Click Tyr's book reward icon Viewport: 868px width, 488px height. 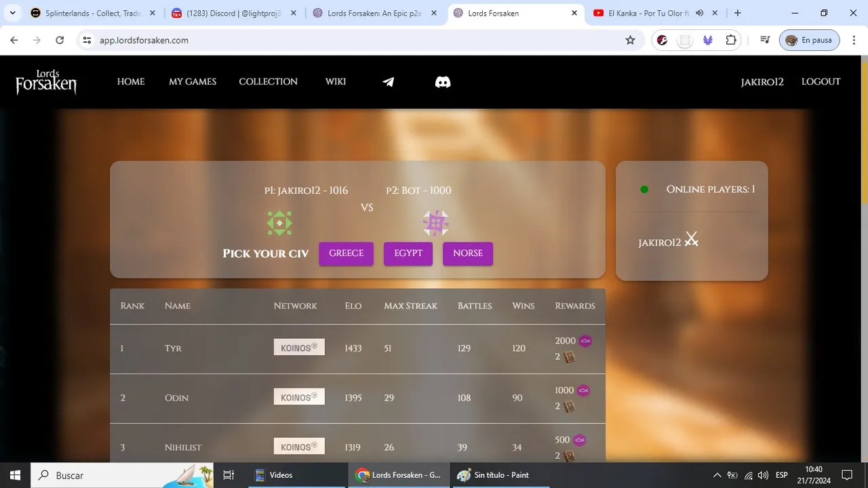click(x=569, y=357)
